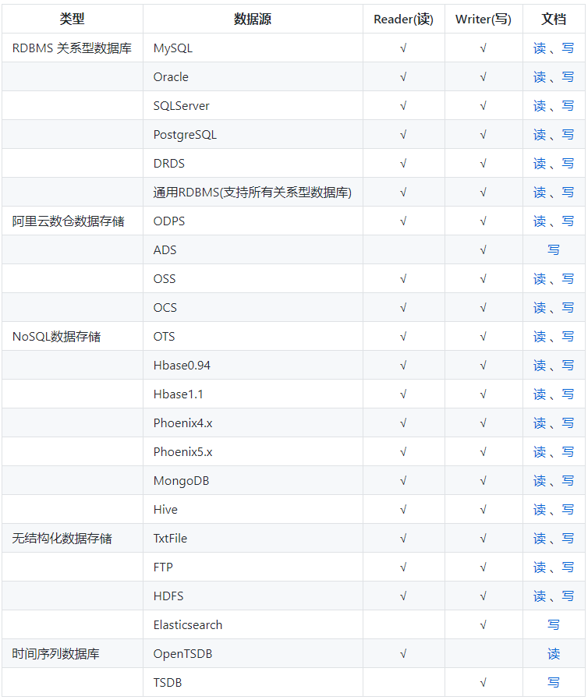
Task: Open the TxtFile write (写) doc link
Action: tap(568, 539)
